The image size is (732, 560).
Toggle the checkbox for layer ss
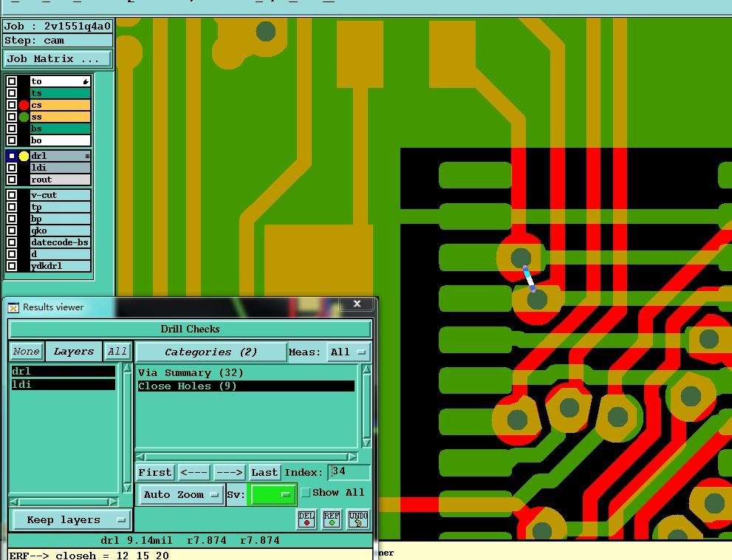coord(12,117)
